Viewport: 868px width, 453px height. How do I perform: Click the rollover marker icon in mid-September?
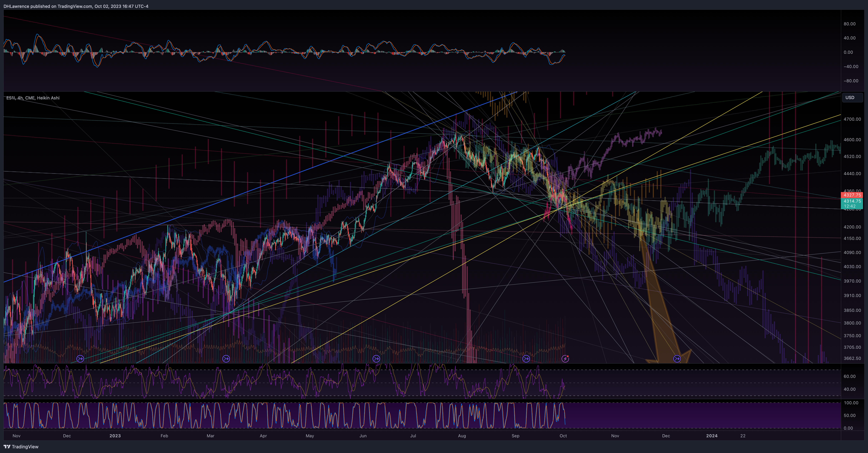[526, 359]
